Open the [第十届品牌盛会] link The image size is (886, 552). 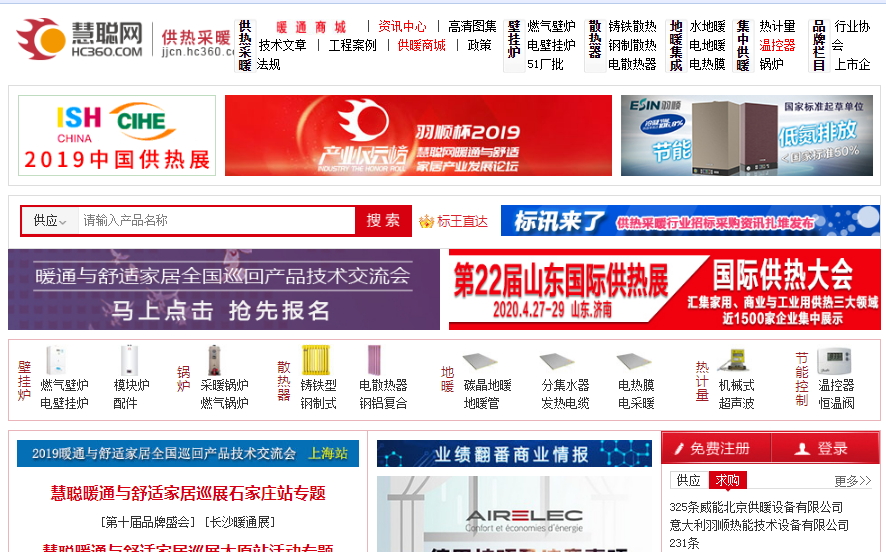pyautogui.click(x=149, y=522)
